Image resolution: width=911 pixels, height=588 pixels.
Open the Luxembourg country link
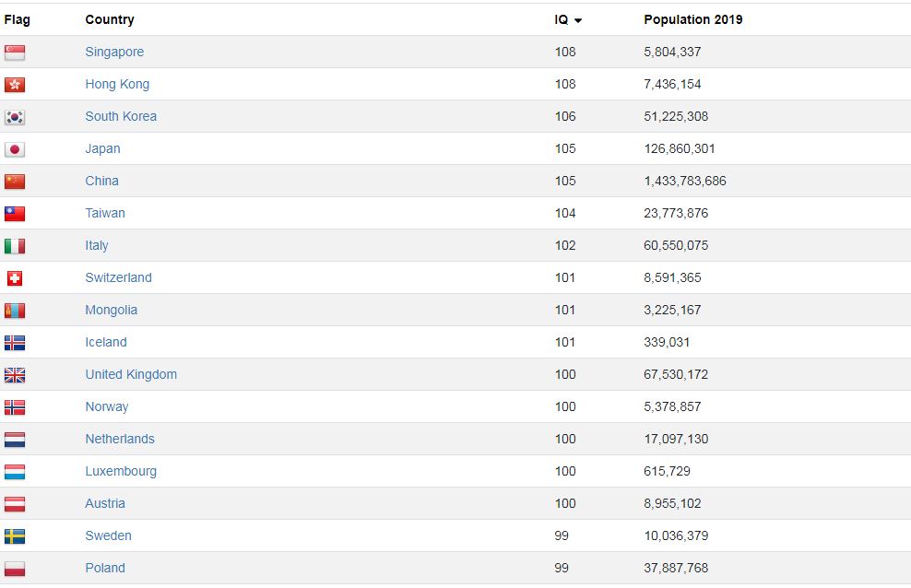coord(121,471)
